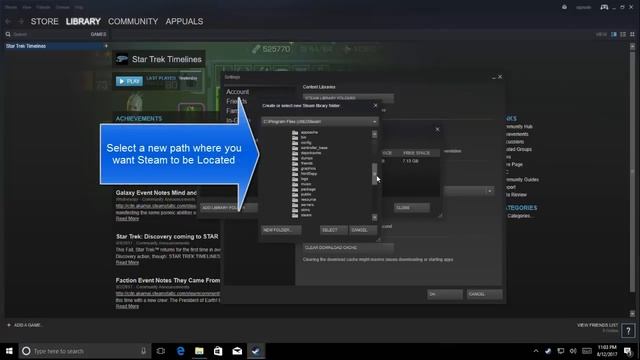Select the appcache folder
Viewport: 640px width, 360px height.
pos(309,133)
